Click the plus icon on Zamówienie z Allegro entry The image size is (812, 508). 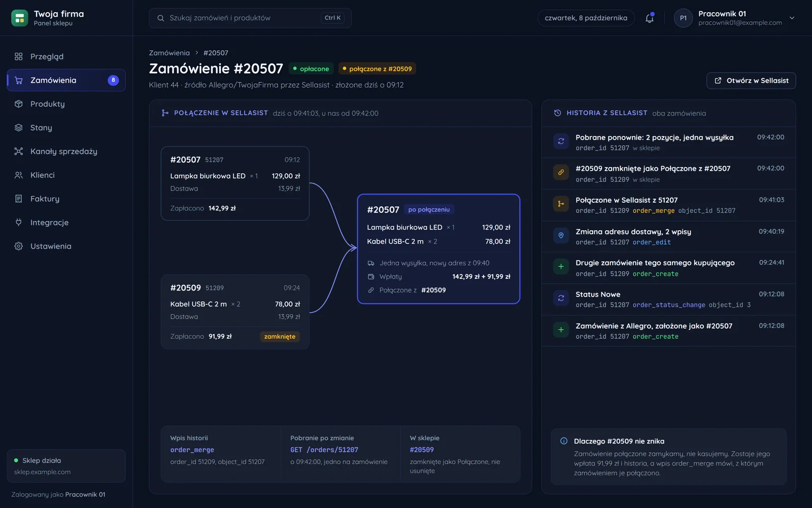point(561,330)
